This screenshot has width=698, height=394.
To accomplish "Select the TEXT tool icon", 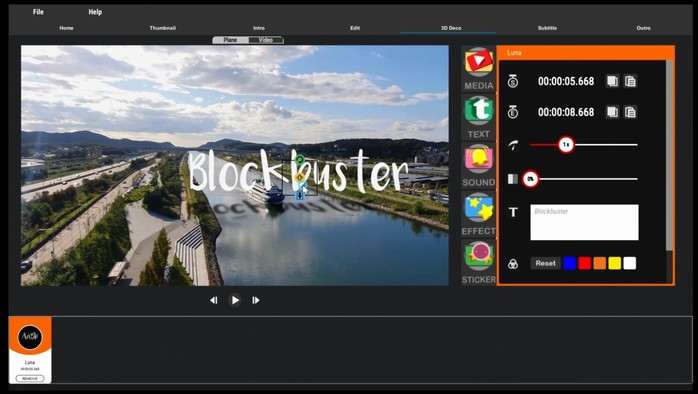I will tap(479, 117).
